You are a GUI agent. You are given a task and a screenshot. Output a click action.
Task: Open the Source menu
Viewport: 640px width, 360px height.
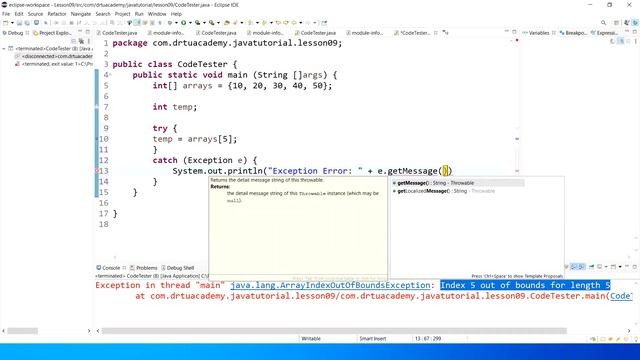(x=35, y=14)
